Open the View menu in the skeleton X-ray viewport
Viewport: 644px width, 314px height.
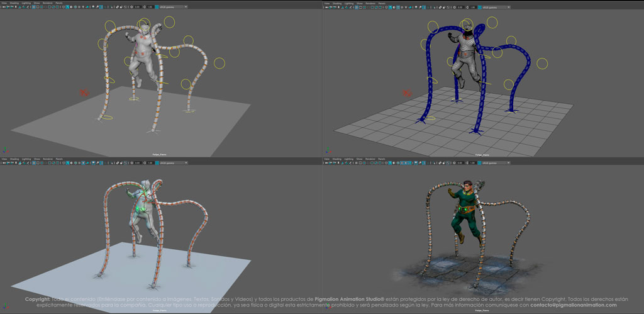[x=4, y=159]
